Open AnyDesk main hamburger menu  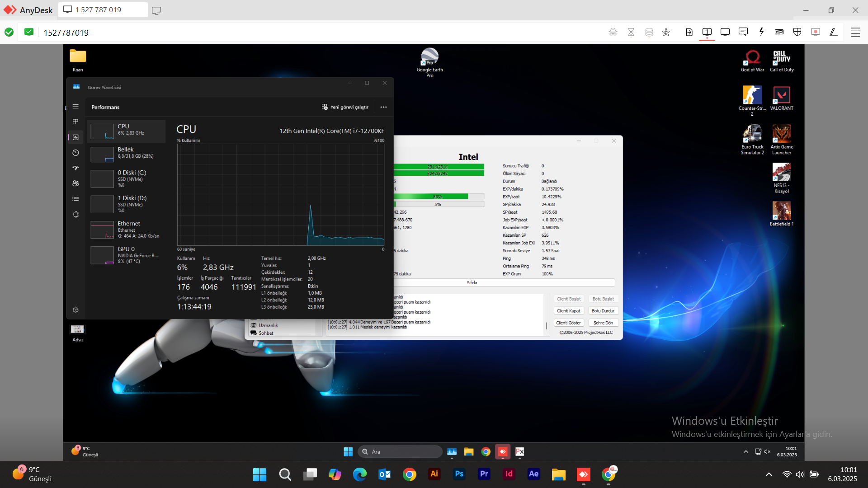click(x=855, y=32)
